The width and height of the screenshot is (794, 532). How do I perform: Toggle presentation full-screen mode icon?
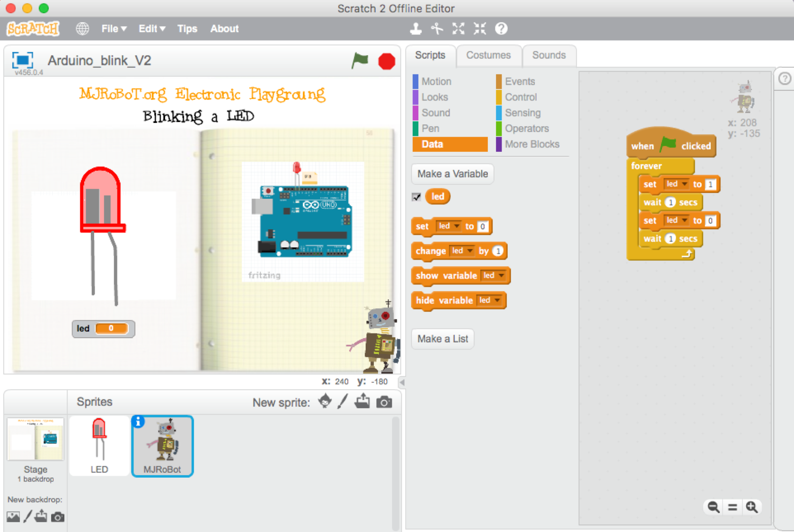pos(23,60)
